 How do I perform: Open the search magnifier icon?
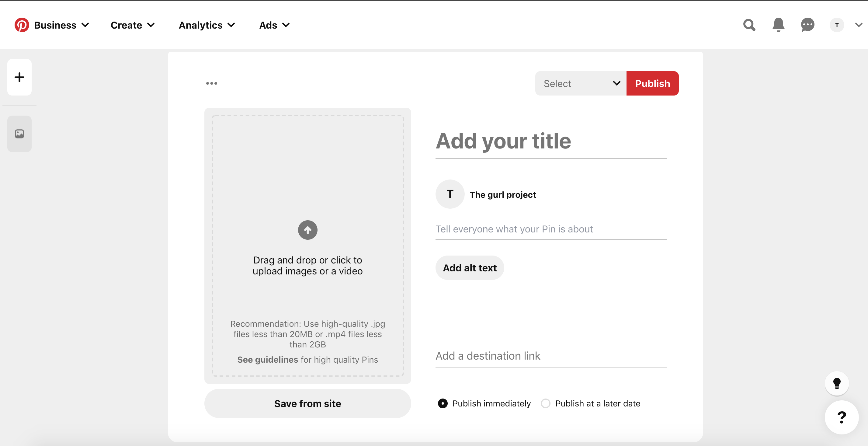coord(749,25)
